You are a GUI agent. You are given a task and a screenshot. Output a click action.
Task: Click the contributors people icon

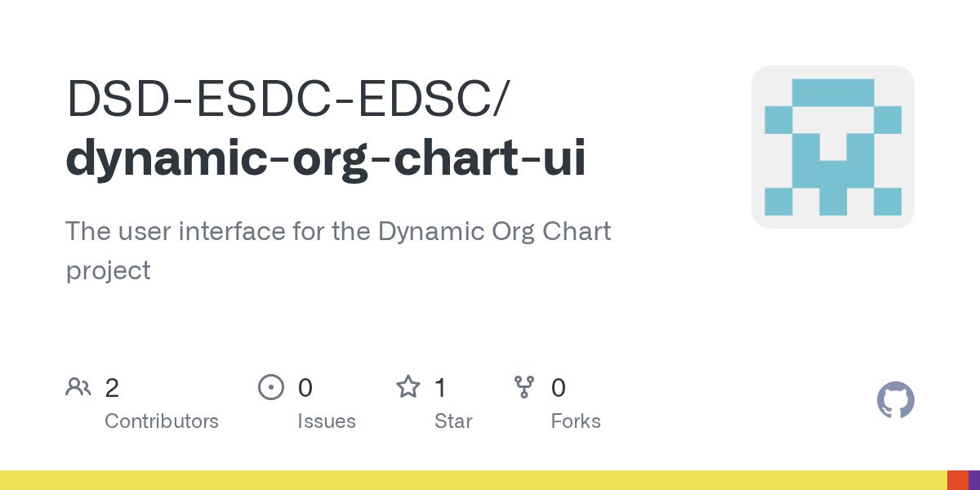coord(78,387)
